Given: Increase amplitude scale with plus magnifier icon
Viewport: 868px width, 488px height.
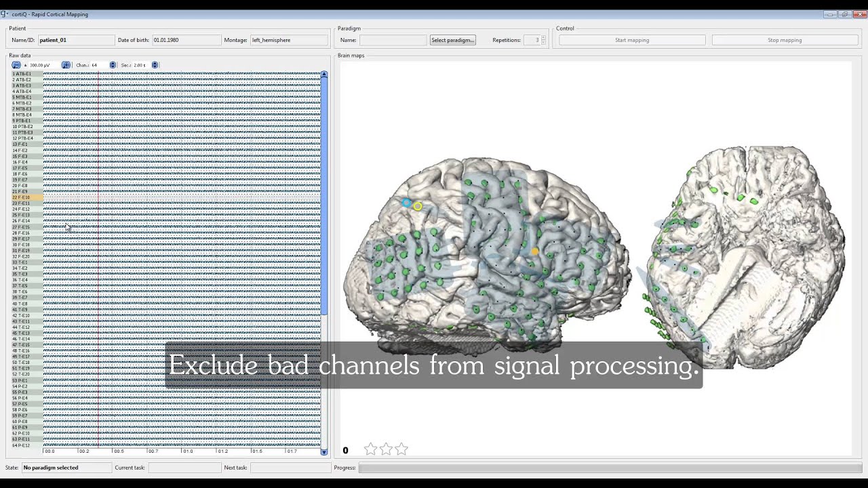Looking at the screenshot, I should [x=66, y=65].
